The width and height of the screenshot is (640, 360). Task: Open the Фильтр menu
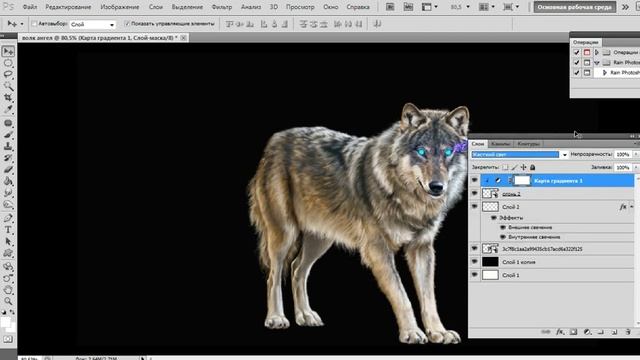tap(222, 7)
